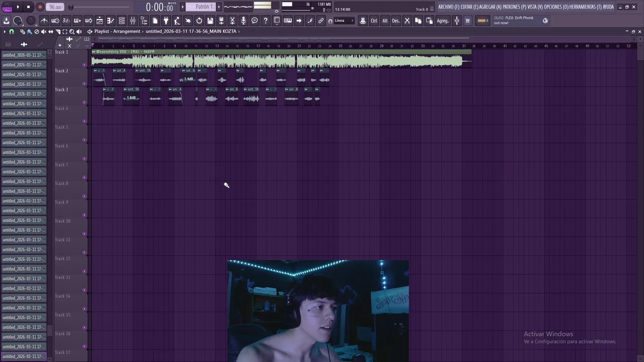Click the microphone recording icon
644x362 pixels.
pyautogui.click(x=244, y=21)
